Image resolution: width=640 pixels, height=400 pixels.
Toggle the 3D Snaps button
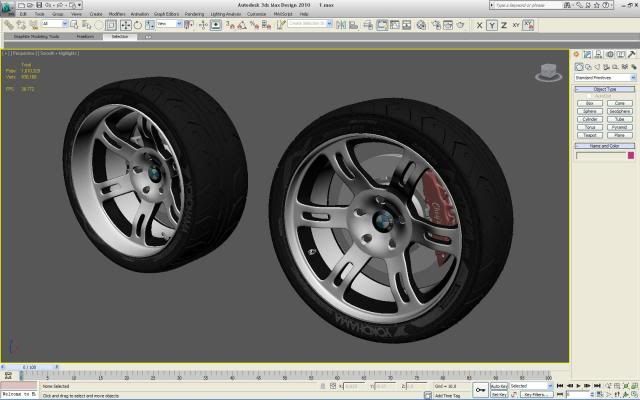point(230,25)
